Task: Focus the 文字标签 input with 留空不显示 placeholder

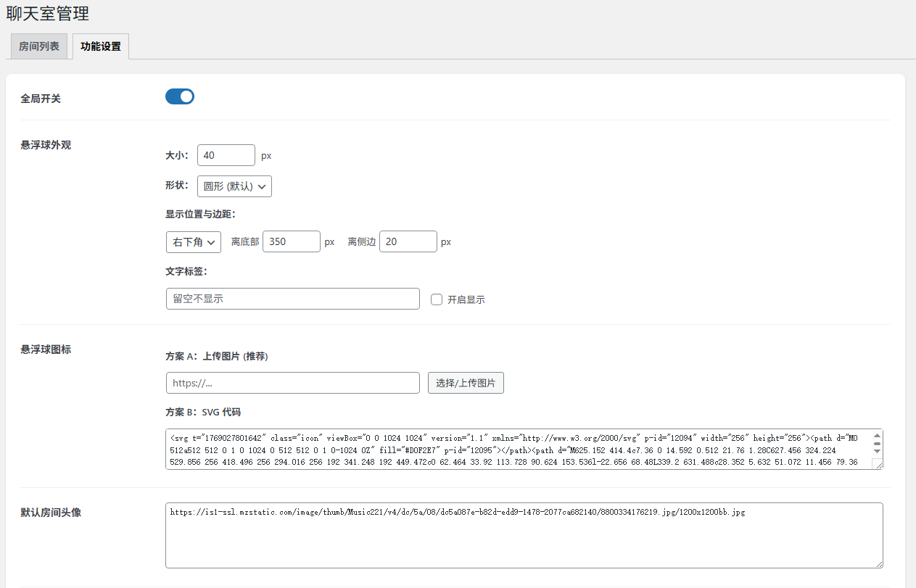Action: pos(292,299)
